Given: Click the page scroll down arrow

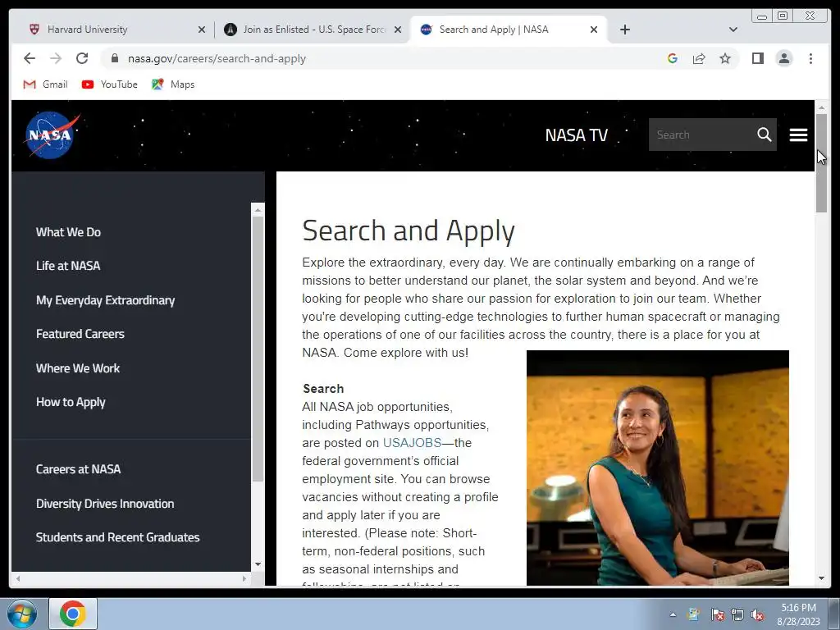Looking at the screenshot, I should click(x=821, y=578).
